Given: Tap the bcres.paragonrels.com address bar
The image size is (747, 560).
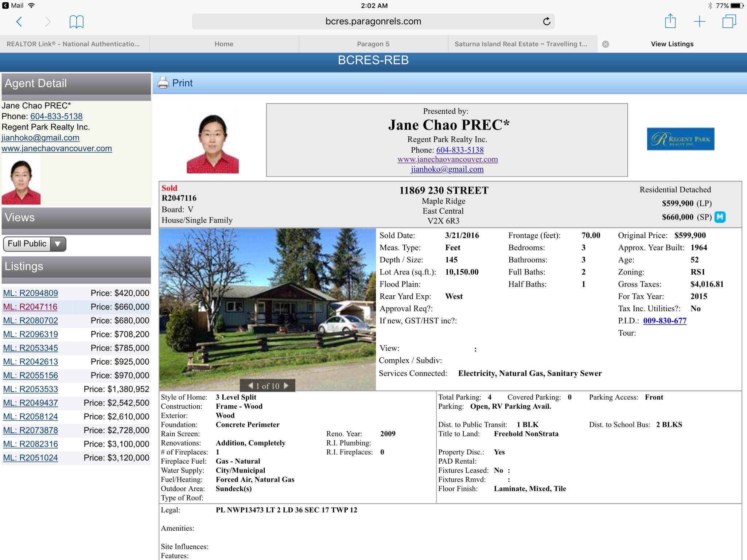Looking at the screenshot, I should click(x=373, y=22).
